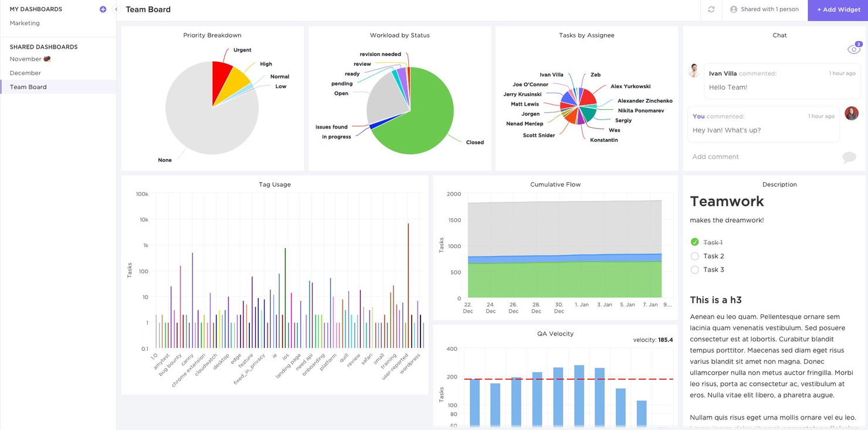Click your avatar beside your comment

(x=852, y=113)
